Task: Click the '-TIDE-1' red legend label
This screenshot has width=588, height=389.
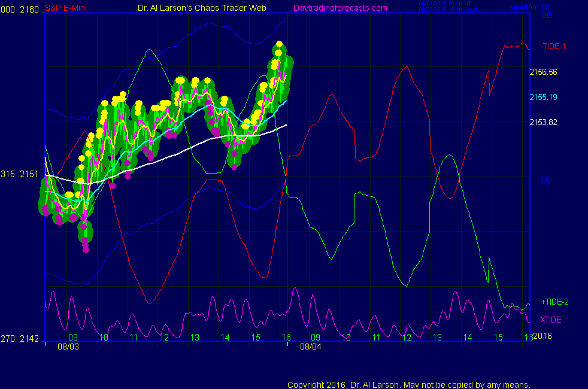Action: pos(553,47)
